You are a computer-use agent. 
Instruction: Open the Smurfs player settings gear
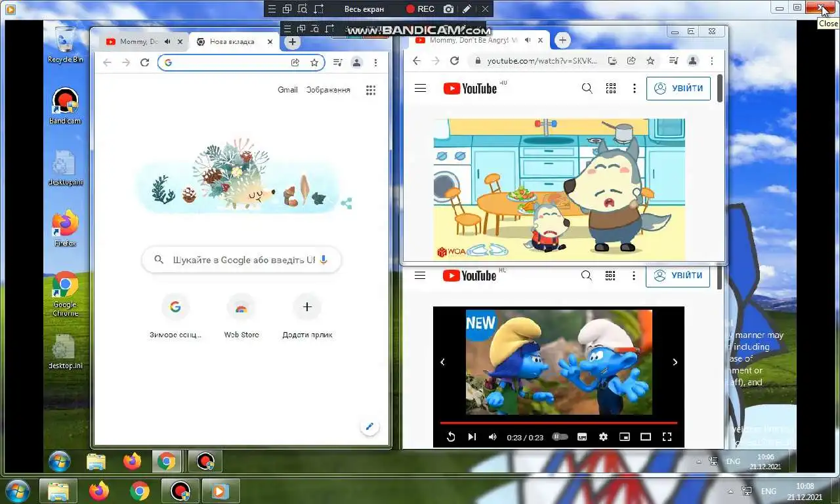click(x=603, y=437)
